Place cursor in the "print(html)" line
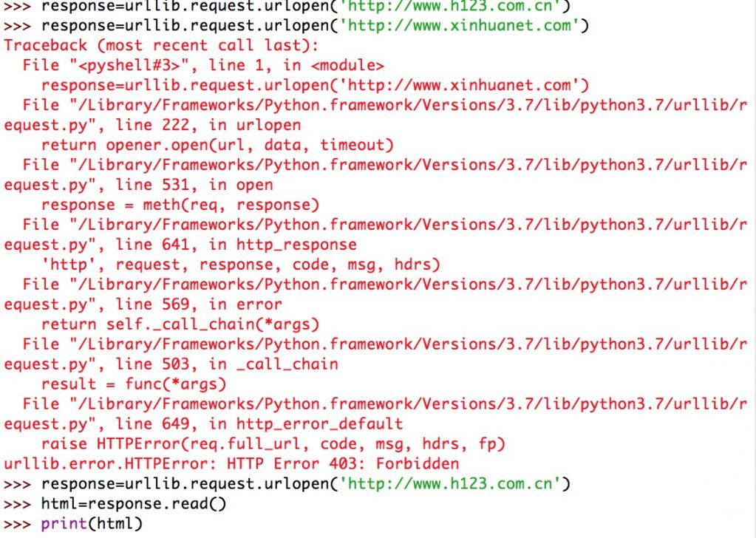The height and width of the screenshot is (538, 756). [x=91, y=524]
